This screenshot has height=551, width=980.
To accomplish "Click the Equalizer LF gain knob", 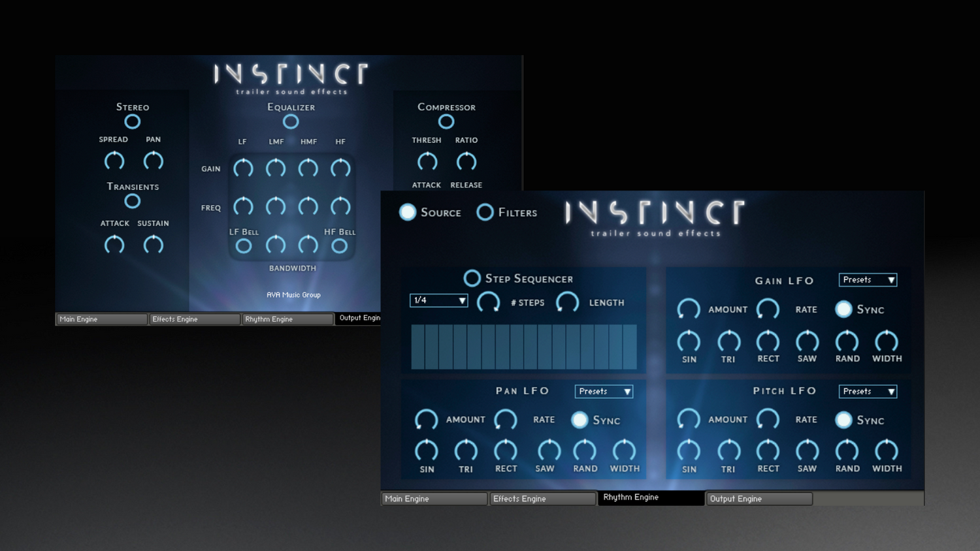I will tap(243, 168).
